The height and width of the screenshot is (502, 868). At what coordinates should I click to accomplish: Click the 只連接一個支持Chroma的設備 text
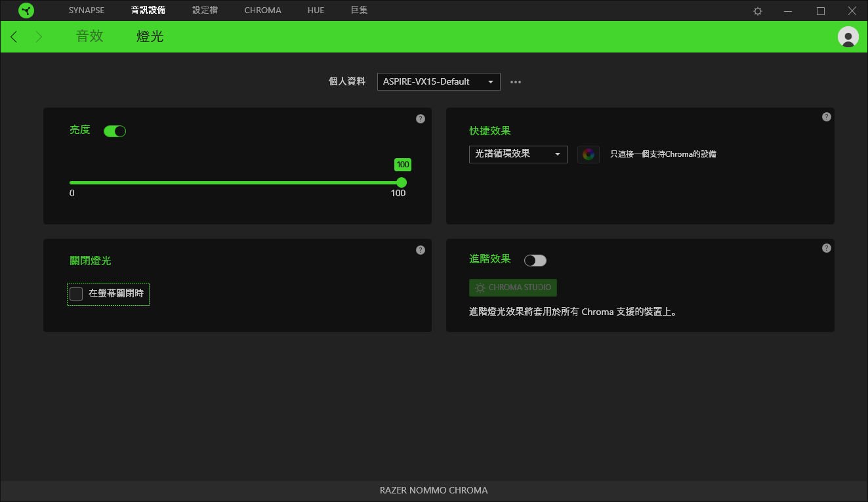tap(663, 154)
